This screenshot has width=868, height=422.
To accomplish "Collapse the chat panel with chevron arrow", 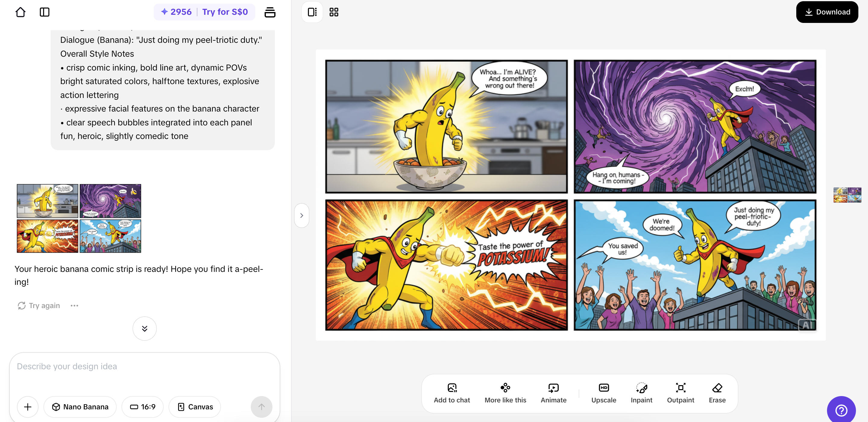I will point(302,216).
